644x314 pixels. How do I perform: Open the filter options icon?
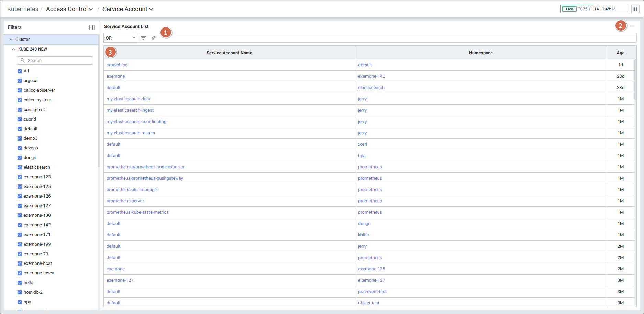tap(143, 38)
